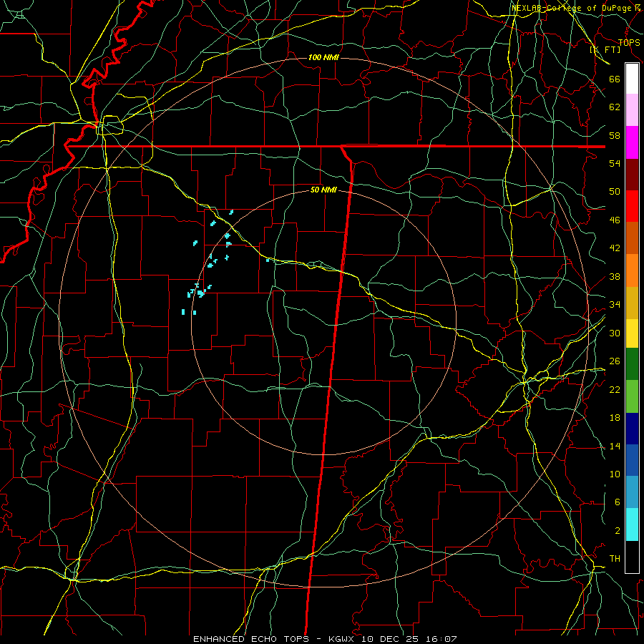
Task: Click the gold 34 kft legend swatch
Action: click(632, 303)
